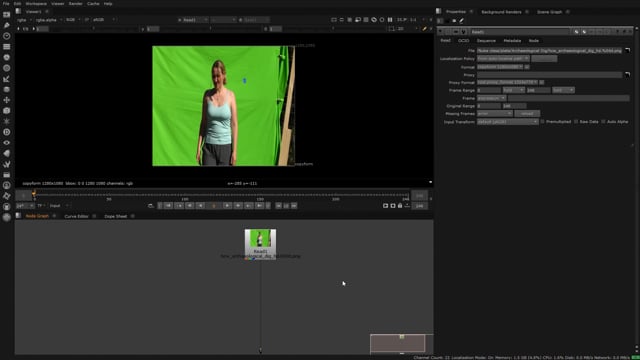Click the Viewer pane content menu icon
640x360 pixels.
pos(18,11)
